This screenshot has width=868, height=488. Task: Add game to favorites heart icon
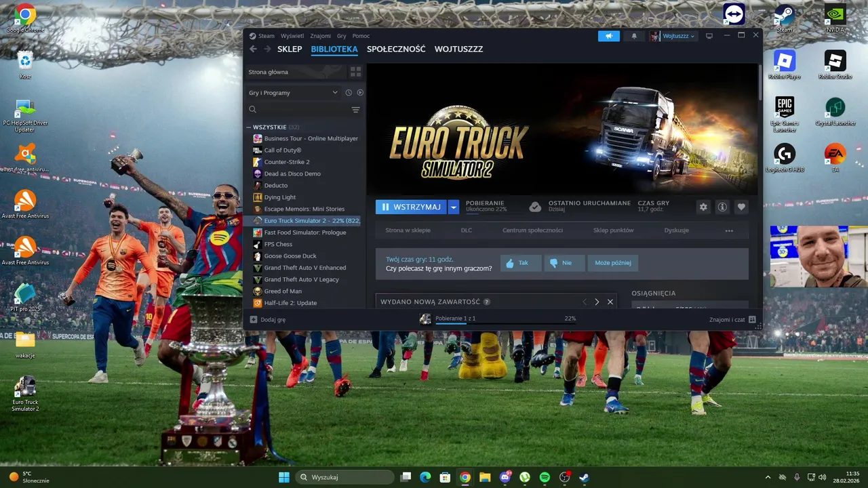point(741,207)
